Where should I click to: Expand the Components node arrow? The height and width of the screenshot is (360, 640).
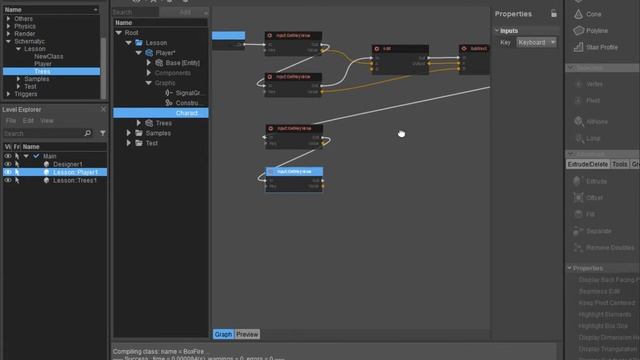(x=149, y=73)
